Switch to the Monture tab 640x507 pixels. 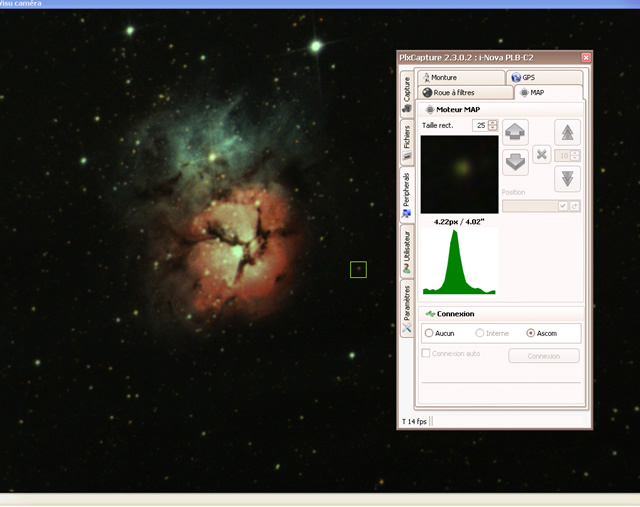click(461, 77)
